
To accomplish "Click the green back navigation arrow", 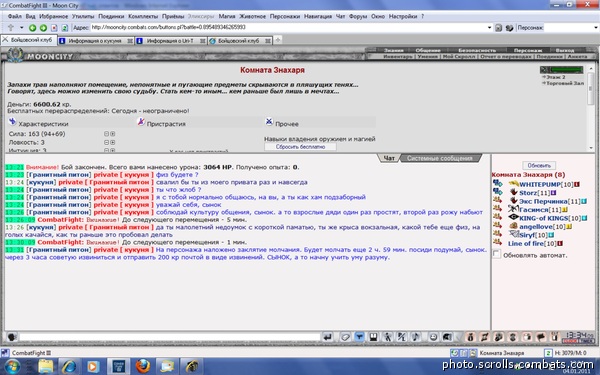I will click(x=33, y=28).
